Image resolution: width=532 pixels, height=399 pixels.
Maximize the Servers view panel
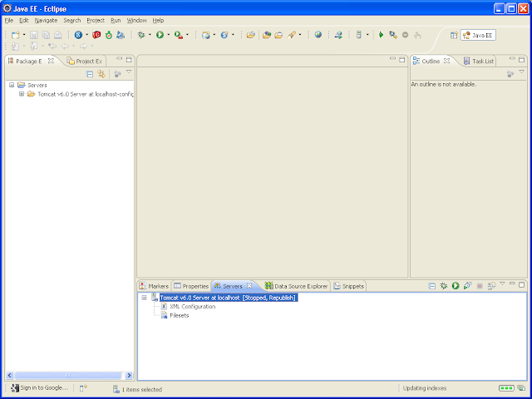521,284
